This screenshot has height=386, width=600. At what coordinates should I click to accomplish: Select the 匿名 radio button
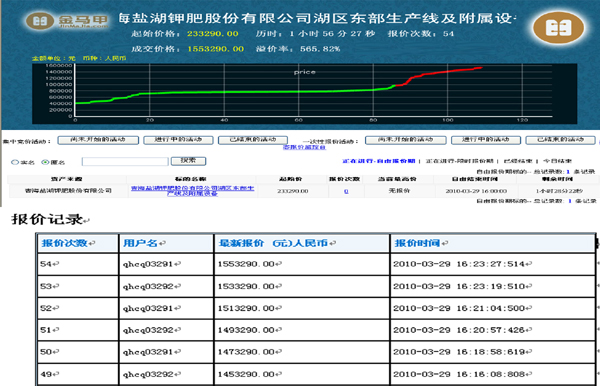coord(45,162)
